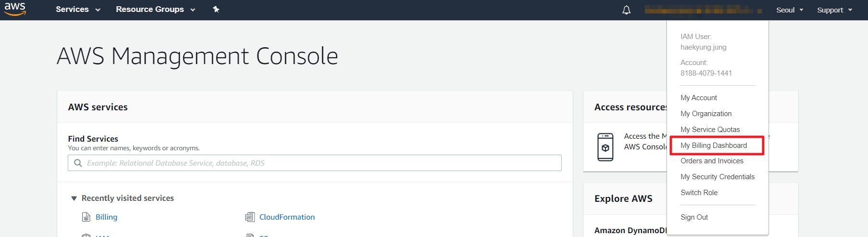Click the search magnifier icon

(x=78, y=163)
